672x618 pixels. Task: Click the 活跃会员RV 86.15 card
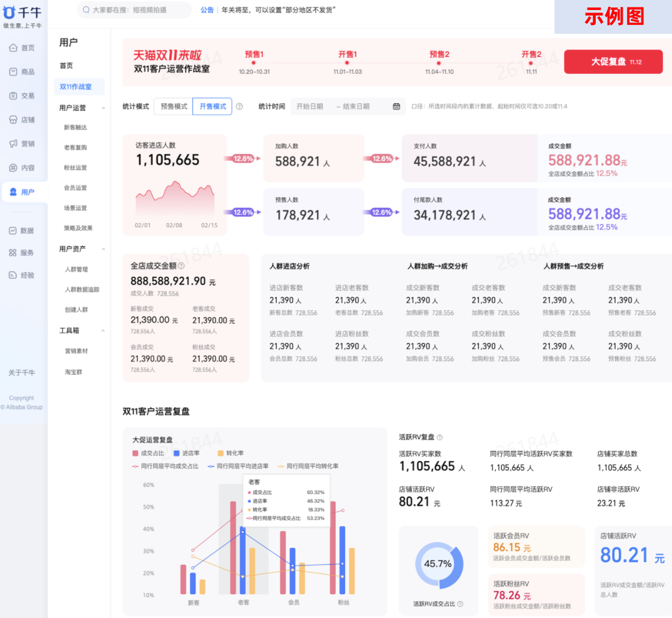tap(536, 547)
